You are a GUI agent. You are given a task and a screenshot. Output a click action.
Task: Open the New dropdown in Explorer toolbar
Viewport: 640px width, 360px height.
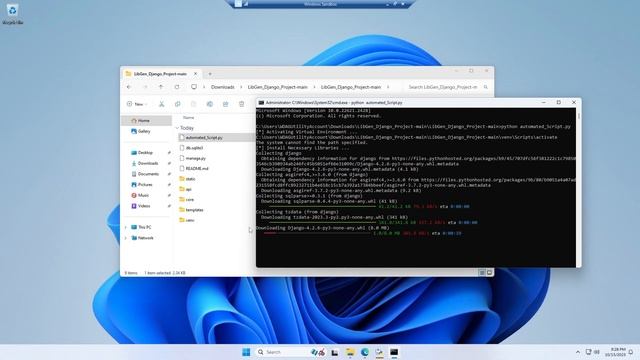click(137, 104)
